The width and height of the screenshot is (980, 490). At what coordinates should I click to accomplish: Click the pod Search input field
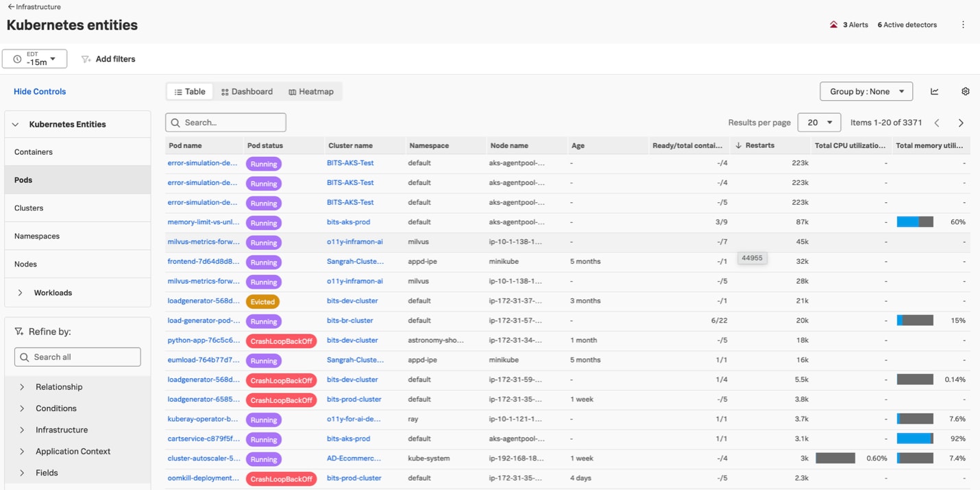point(226,123)
